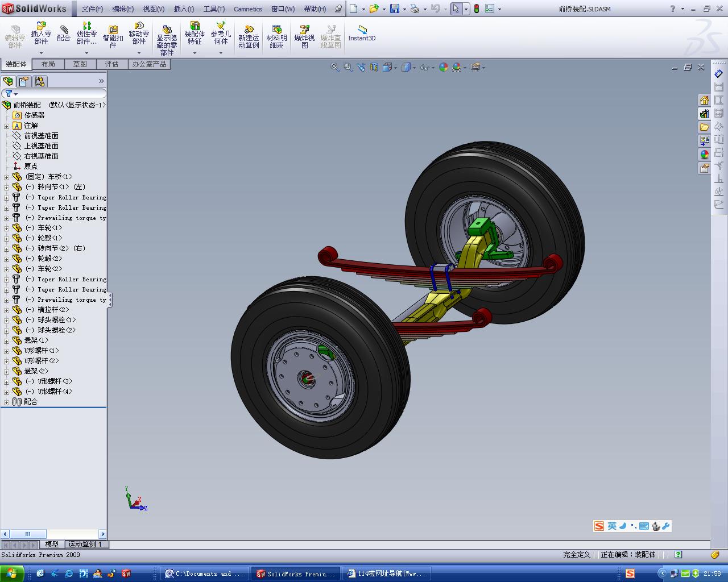Toggle the arrow Select tool in top toolbar
The image size is (728, 582).
pyautogui.click(x=456, y=9)
